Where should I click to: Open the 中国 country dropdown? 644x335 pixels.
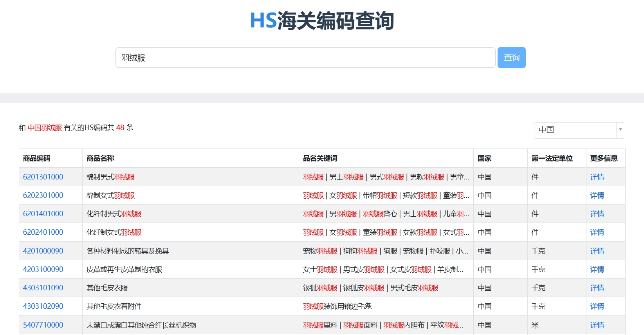click(x=579, y=130)
